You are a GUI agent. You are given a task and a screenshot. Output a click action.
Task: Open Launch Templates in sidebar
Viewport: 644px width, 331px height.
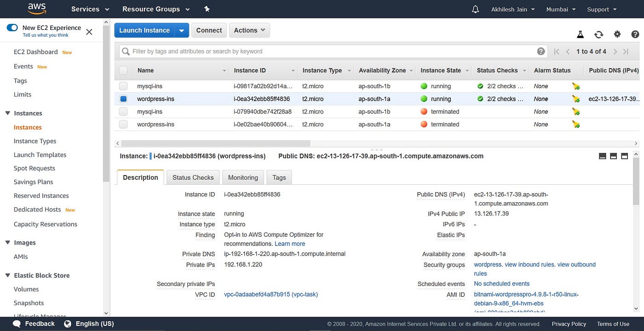(x=40, y=155)
